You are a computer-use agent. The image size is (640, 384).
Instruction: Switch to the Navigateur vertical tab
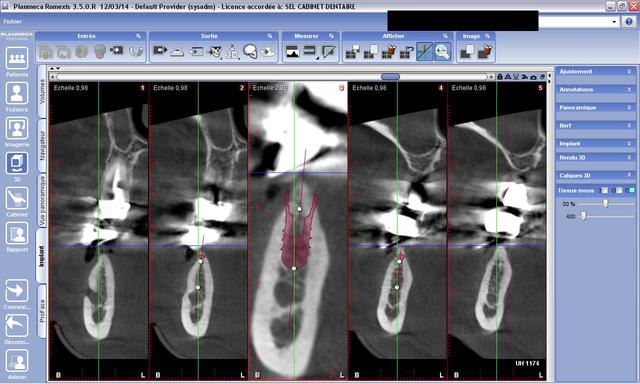pos(42,145)
